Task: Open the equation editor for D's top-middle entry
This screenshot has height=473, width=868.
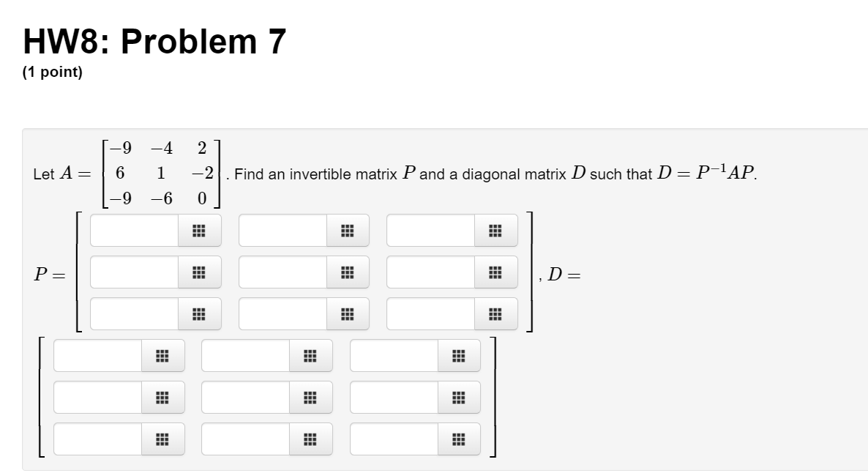Action: pyautogui.click(x=310, y=357)
